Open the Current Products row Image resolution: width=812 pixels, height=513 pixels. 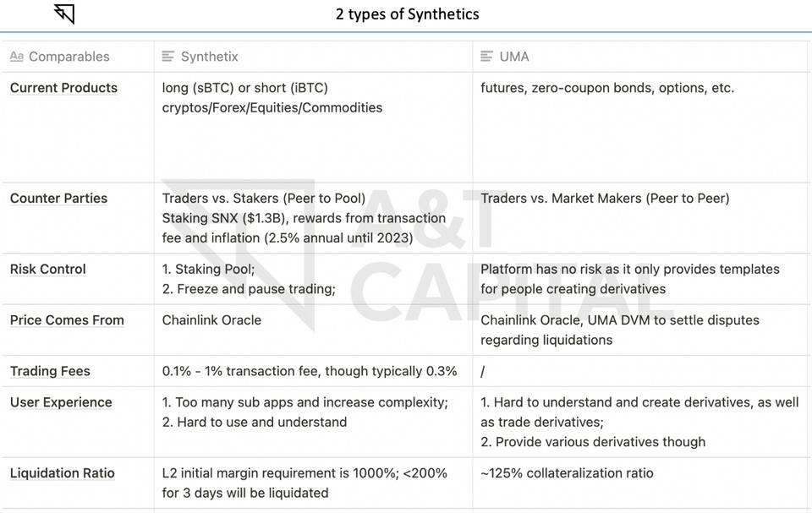pyautogui.click(x=63, y=88)
